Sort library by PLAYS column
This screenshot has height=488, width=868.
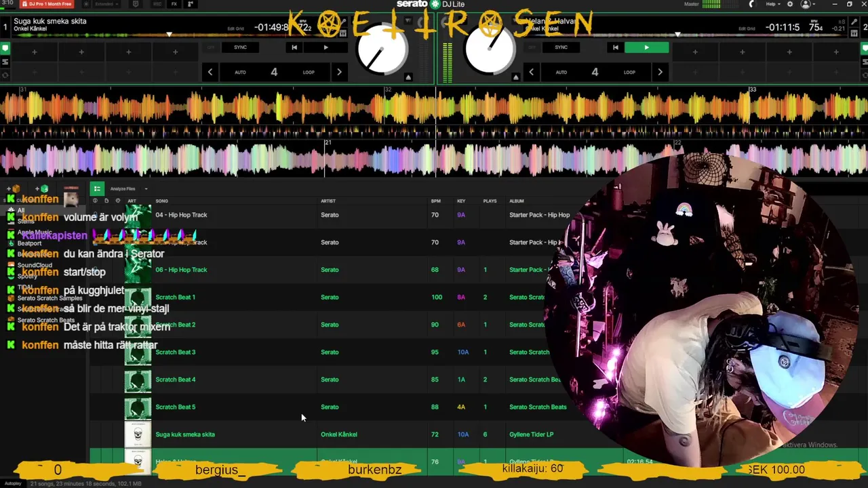point(490,201)
